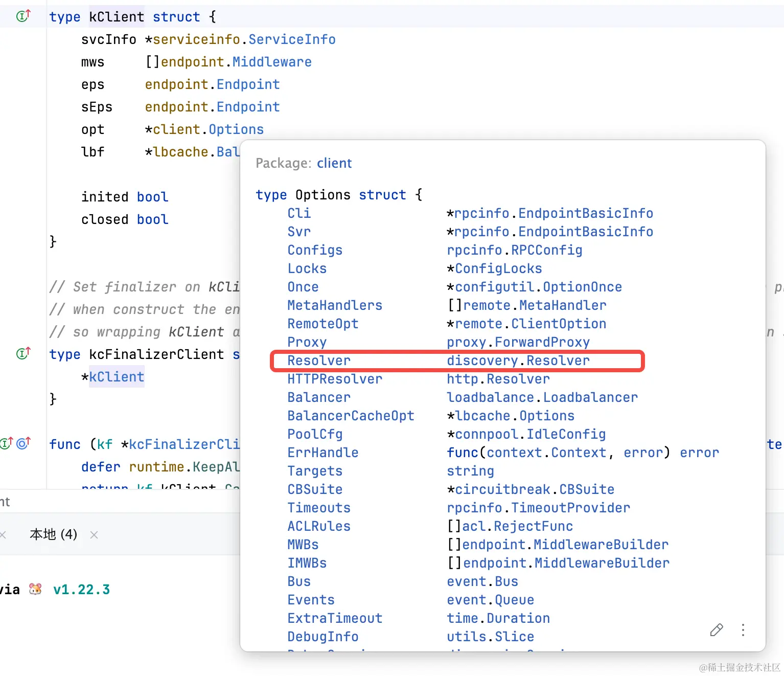This screenshot has width=784, height=676.
Task: Click the gutter icon beside kcFinalizerClient type
Action: point(24,353)
